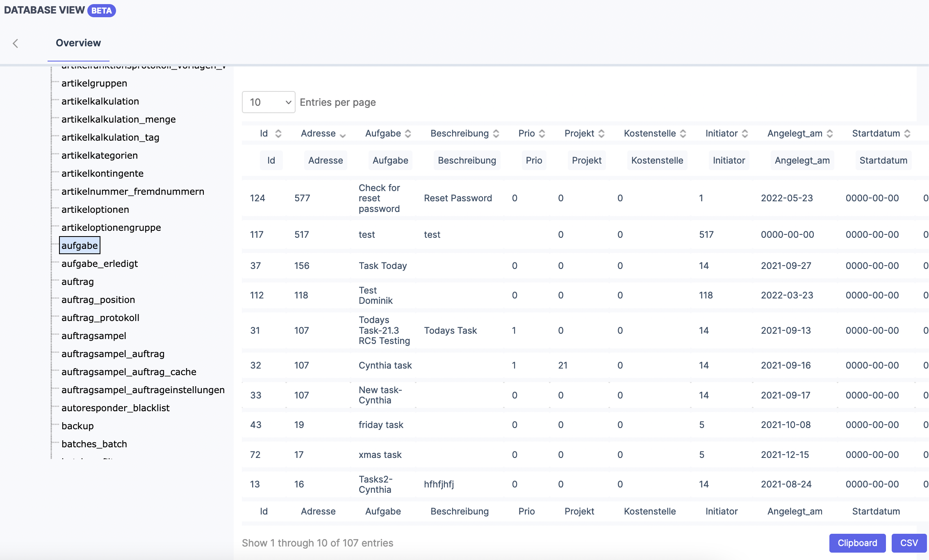Sort the table by Id column
929x560 pixels.
pos(278,133)
